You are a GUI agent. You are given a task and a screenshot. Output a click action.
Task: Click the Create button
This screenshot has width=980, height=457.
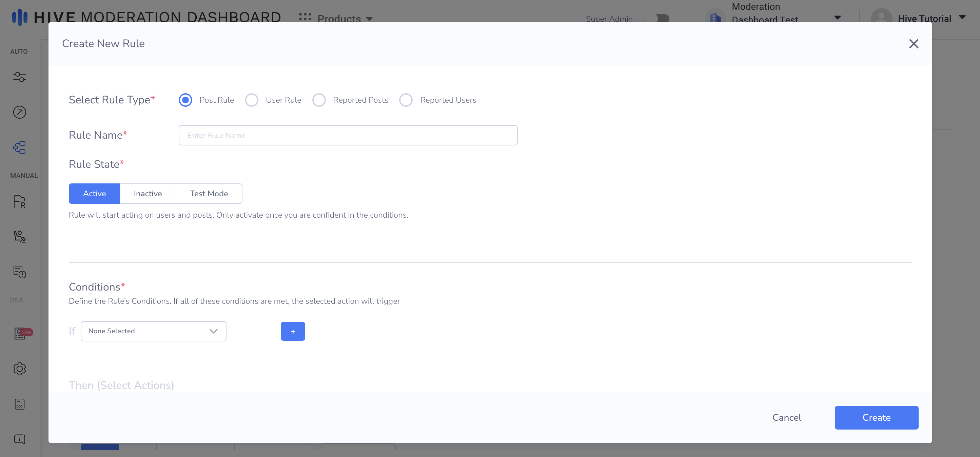(x=876, y=417)
